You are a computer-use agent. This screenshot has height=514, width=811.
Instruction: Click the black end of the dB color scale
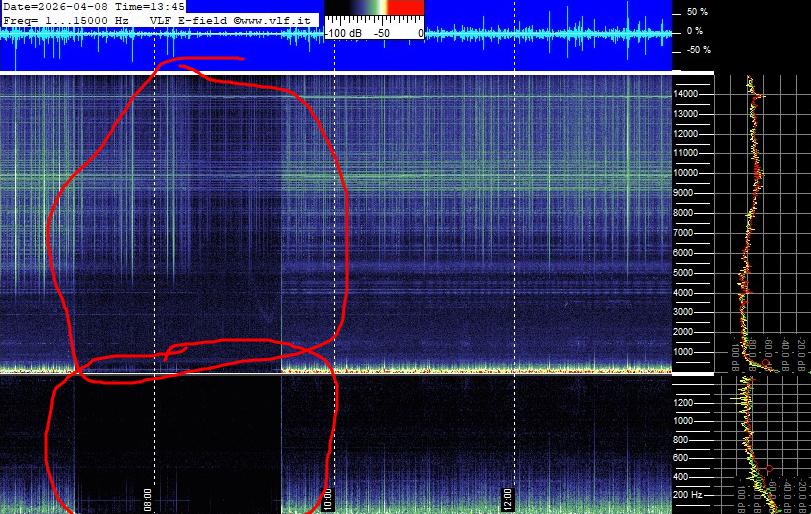point(333,8)
